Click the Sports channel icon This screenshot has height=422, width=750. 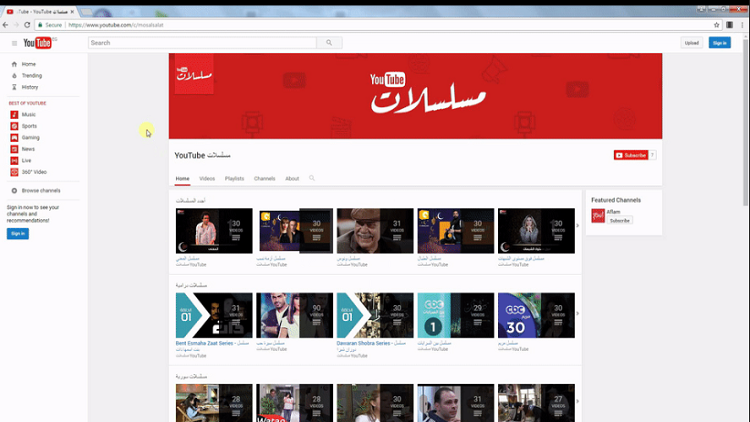pyautogui.click(x=14, y=126)
